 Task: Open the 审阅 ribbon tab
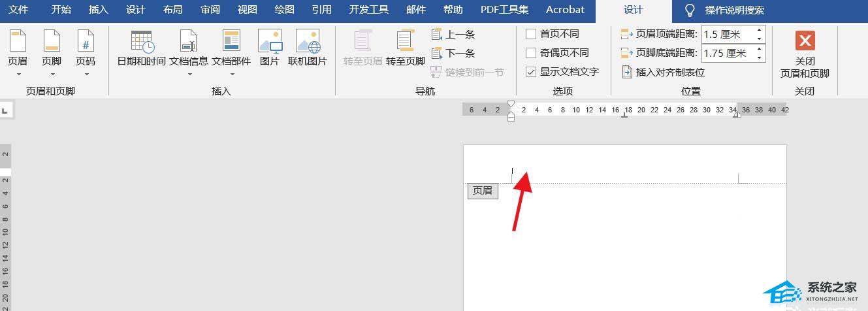pyautogui.click(x=210, y=10)
